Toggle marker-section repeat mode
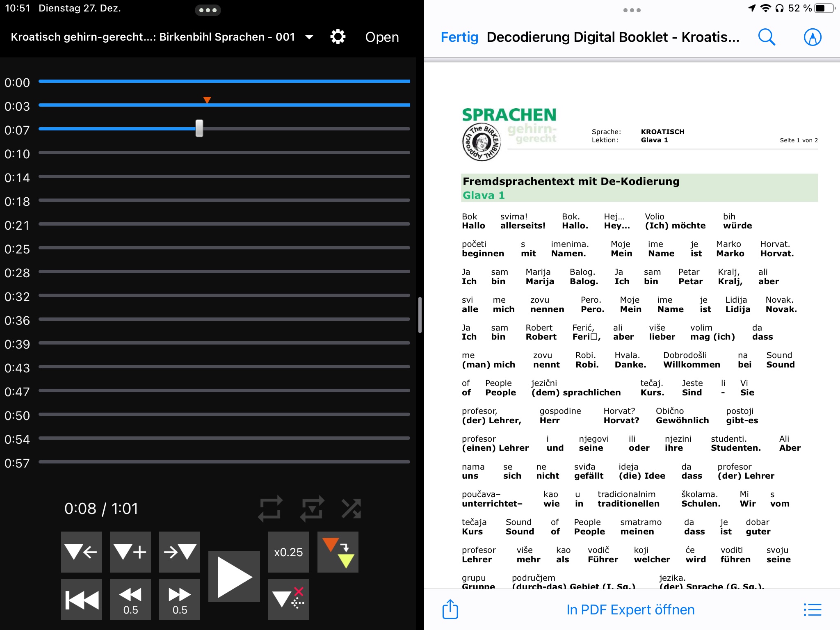 (x=312, y=509)
